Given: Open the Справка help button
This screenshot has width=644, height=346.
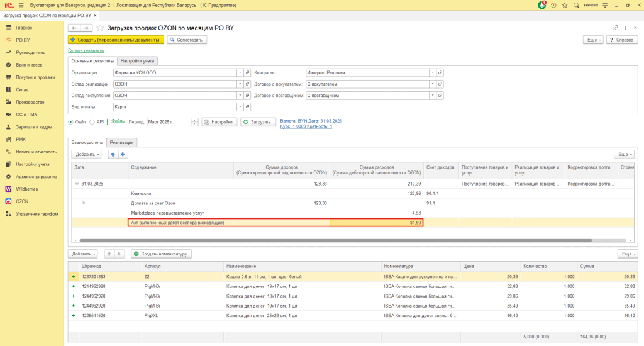Looking at the screenshot, I should [622, 40].
